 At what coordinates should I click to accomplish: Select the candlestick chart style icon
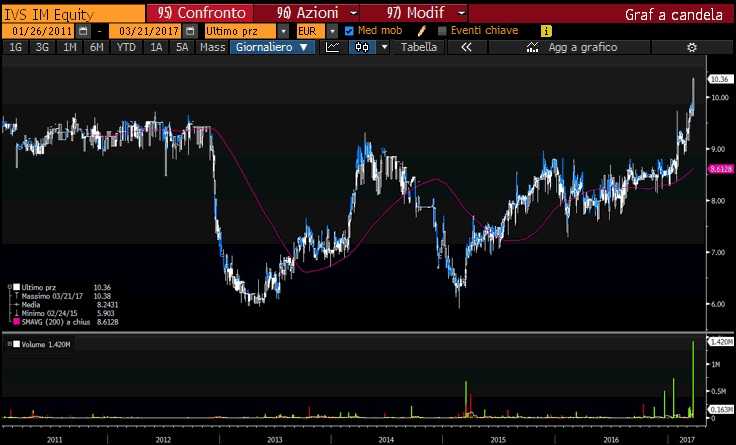[x=361, y=47]
